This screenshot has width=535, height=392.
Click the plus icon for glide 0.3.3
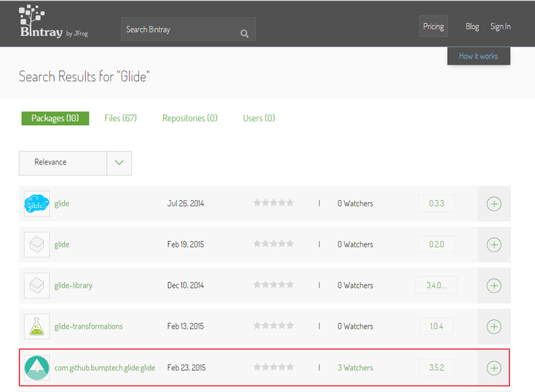[494, 204]
